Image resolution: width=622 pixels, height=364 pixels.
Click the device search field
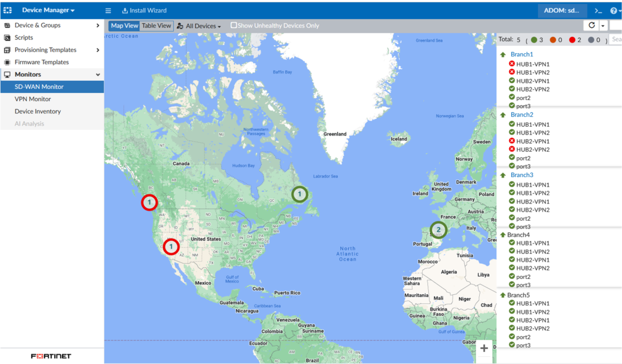coord(616,39)
